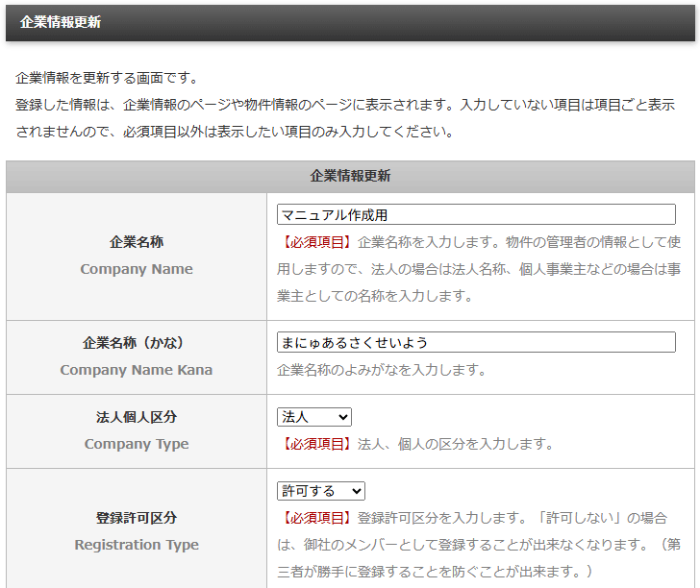Click the 企業名称（かな） field label
The image size is (700, 588).
click(x=133, y=343)
